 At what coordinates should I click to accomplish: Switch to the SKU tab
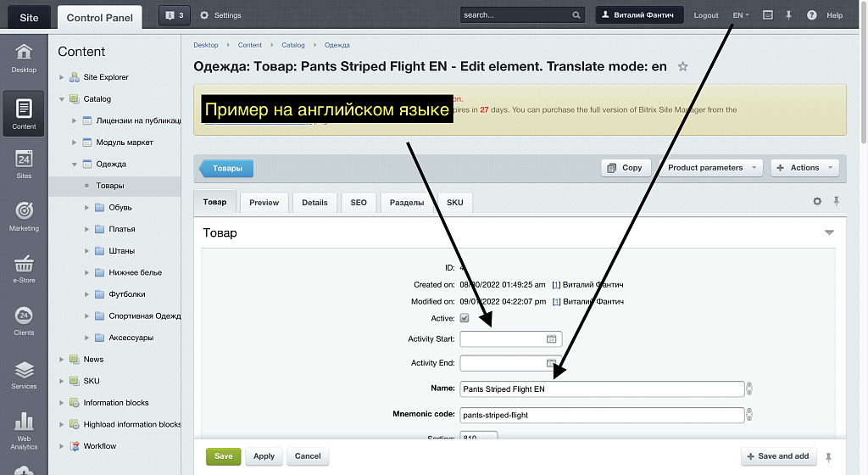[x=454, y=203]
